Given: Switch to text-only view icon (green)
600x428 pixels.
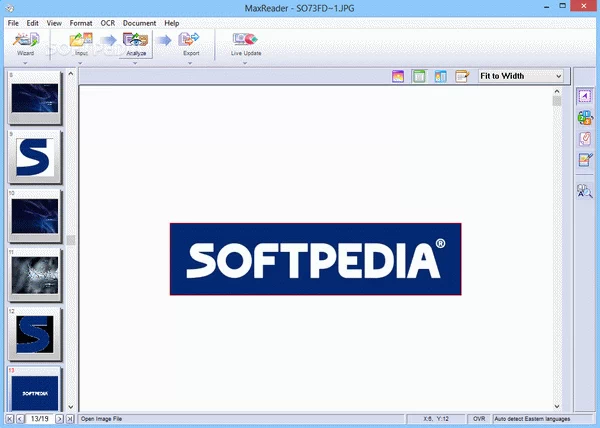Looking at the screenshot, I should 419,76.
